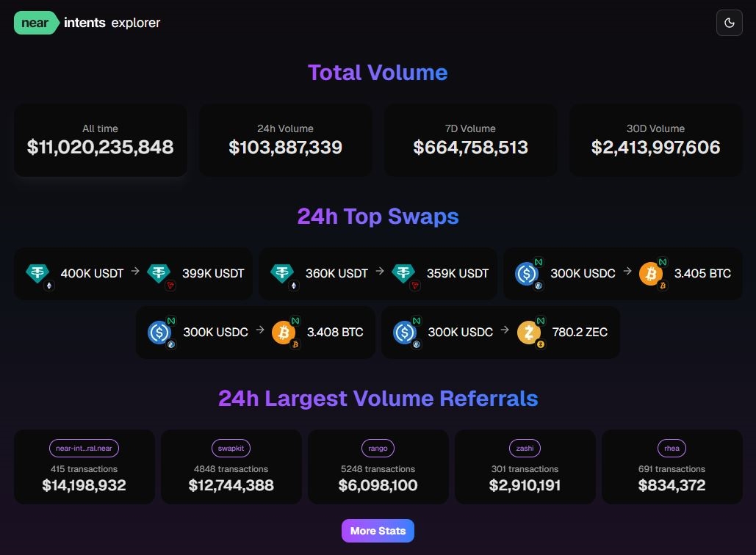
Task: Click the Zcash coin icon
Action: 529,332
